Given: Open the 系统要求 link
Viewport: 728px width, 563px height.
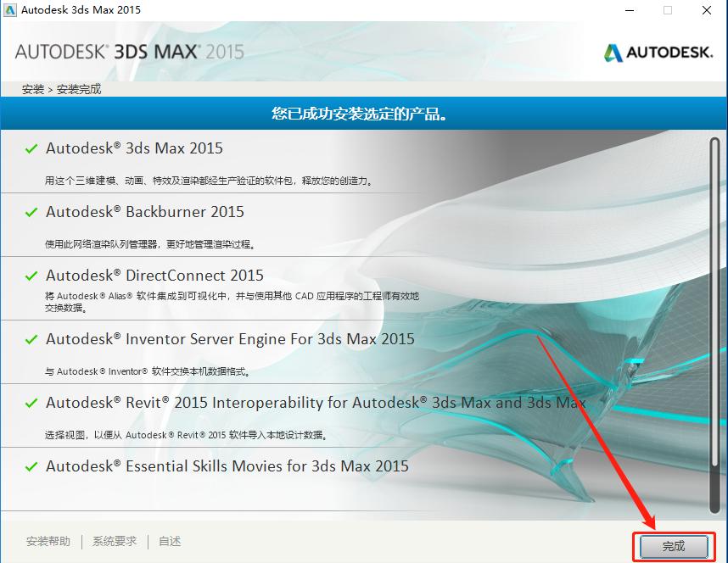Looking at the screenshot, I should 114,540.
